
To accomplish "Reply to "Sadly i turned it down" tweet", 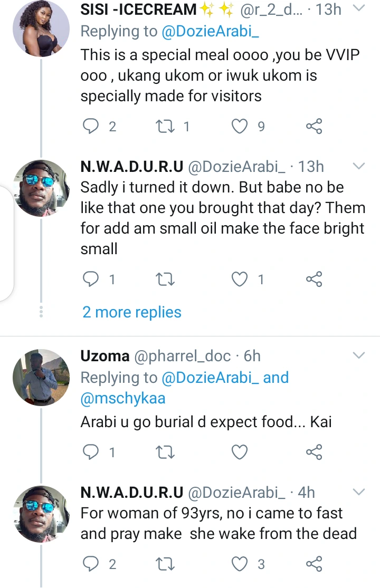I will (x=92, y=280).
